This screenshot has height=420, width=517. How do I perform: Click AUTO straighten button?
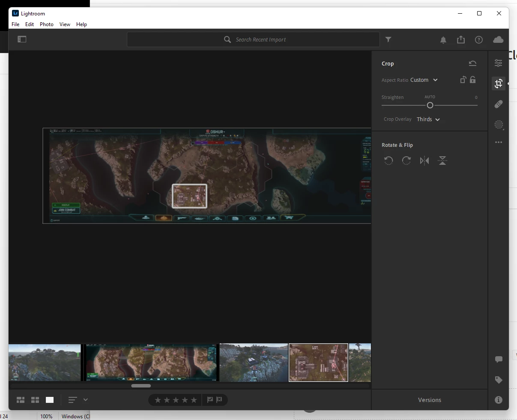(x=430, y=97)
